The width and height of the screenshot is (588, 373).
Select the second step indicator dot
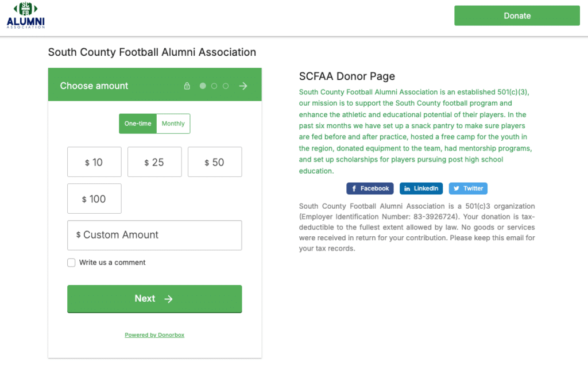[214, 84]
